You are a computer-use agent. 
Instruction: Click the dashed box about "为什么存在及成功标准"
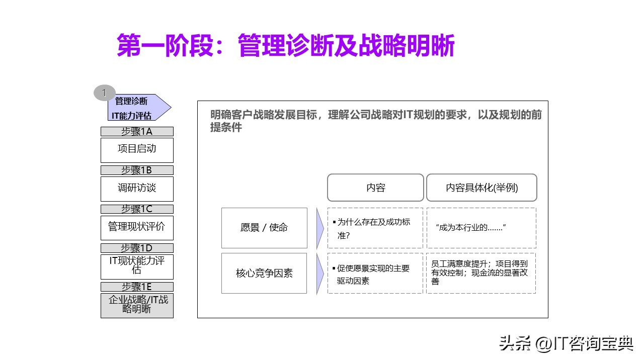375,228
